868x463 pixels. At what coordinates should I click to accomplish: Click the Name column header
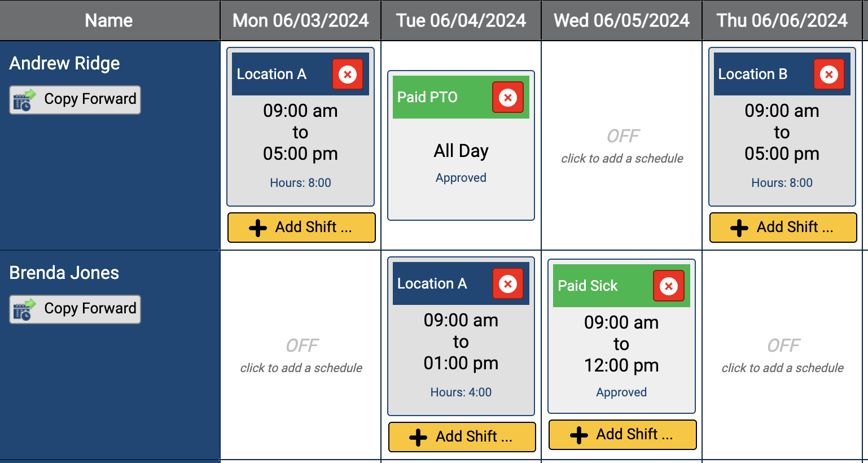[x=108, y=20]
